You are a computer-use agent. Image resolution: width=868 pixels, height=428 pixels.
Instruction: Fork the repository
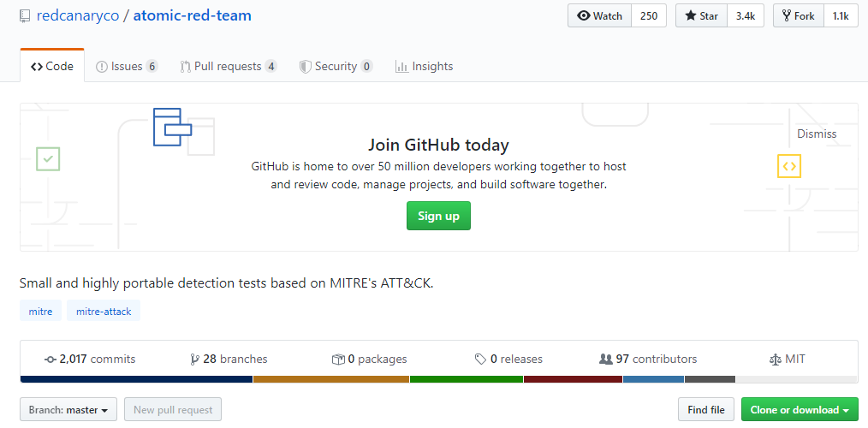point(799,15)
